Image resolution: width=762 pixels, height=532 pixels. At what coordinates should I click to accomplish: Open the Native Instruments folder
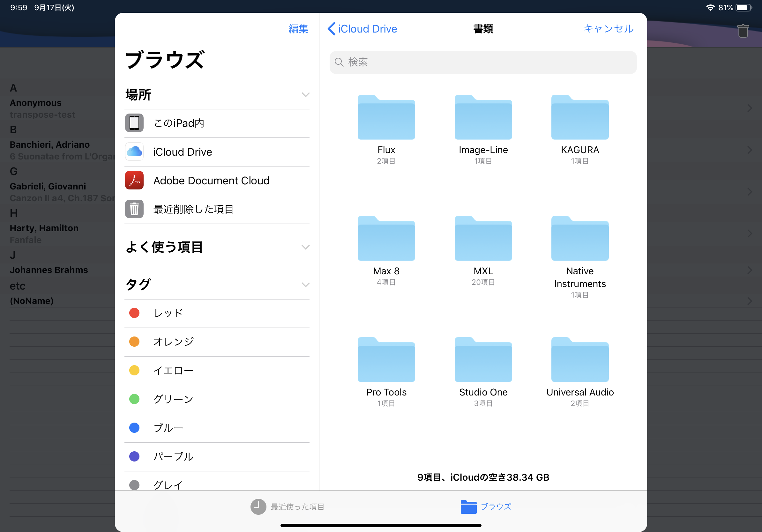coord(580,238)
